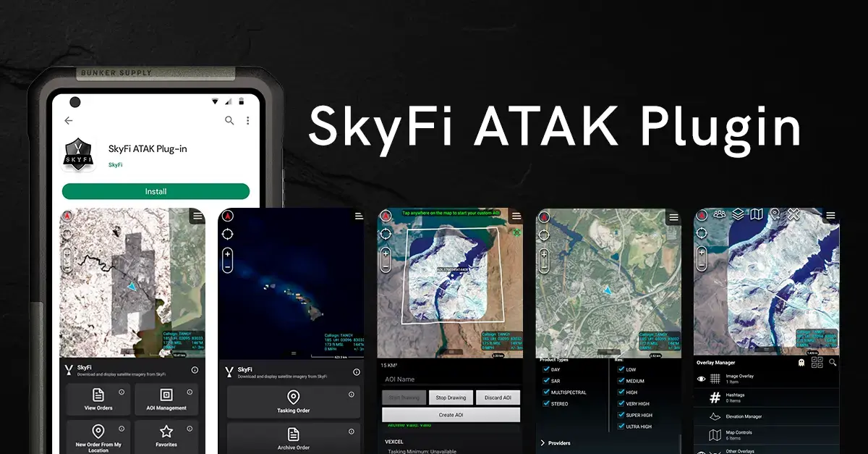Zoom in with plus on AOI drawing map
This screenshot has height=454, width=868.
click(386, 255)
